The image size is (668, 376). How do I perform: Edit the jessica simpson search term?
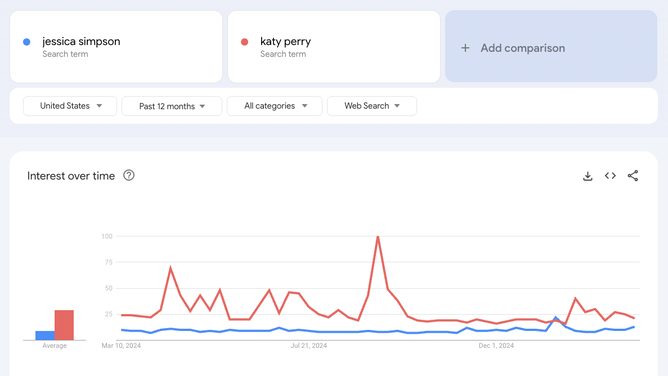coord(116,47)
